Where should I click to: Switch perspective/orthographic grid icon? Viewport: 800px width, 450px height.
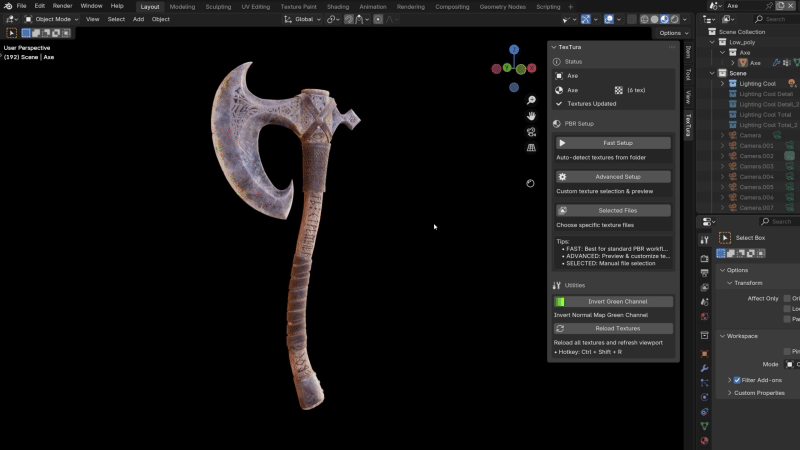click(x=531, y=147)
